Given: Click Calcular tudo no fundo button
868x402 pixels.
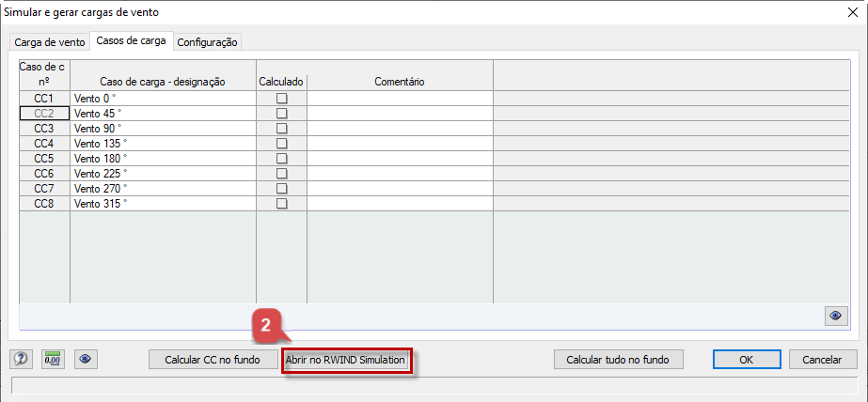Looking at the screenshot, I should click(x=618, y=360).
